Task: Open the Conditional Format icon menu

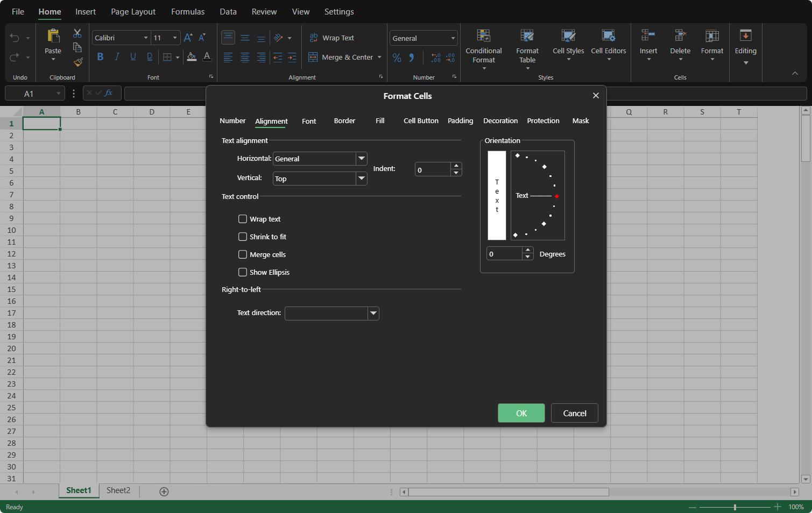Action: click(x=483, y=37)
